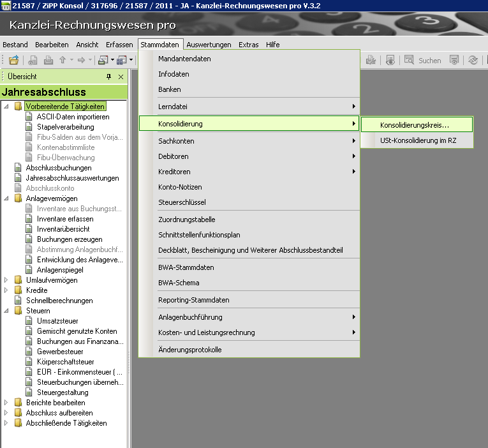This screenshot has width=488, height=448.
Task: Open the Lerndatei submenu
Action: 249,107
